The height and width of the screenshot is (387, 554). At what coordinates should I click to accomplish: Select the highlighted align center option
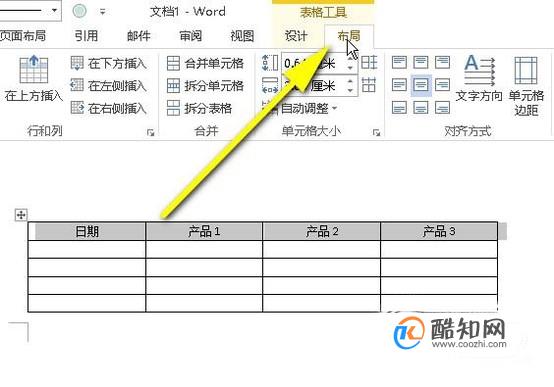[x=421, y=85]
